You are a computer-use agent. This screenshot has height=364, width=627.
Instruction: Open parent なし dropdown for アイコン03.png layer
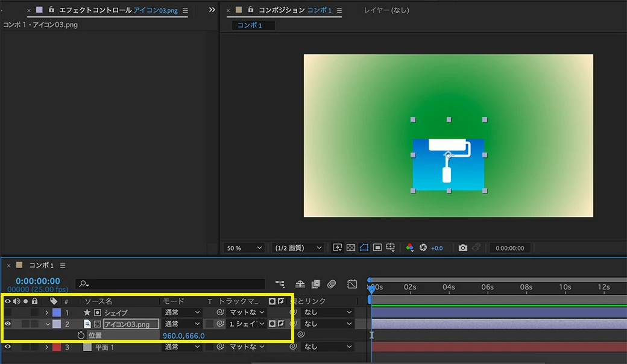[x=327, y=324]
